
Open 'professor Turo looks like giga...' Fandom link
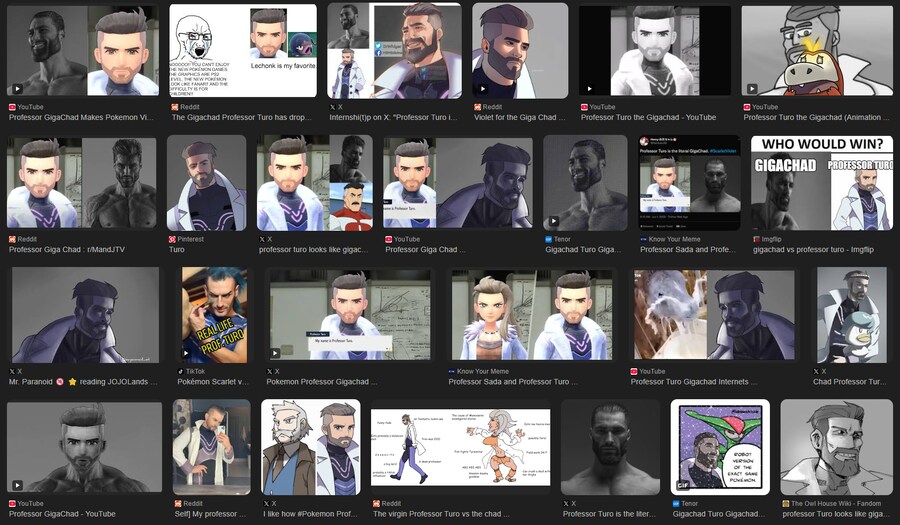pos(836,514)
